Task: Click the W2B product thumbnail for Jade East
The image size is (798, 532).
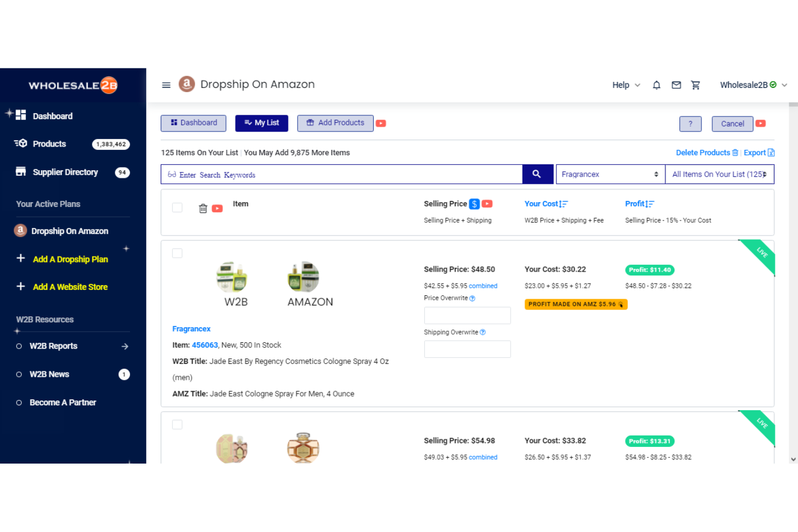Action: coord(232,277)
